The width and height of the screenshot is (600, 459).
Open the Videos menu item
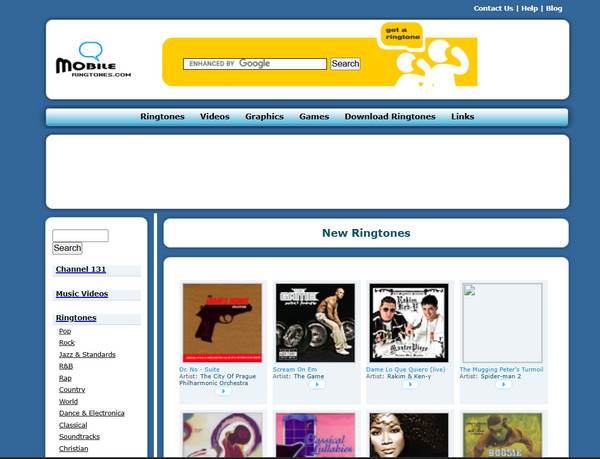pyautogui.click(x=215, y=117)
